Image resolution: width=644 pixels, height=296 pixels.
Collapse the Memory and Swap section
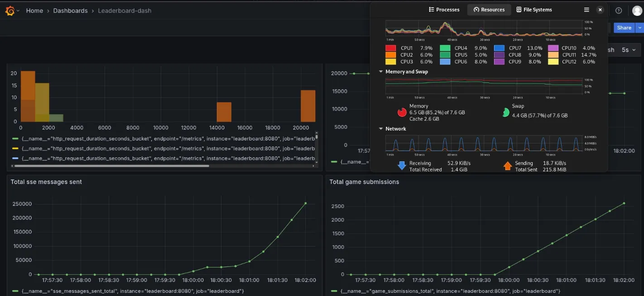pyautogui.click(x=381, y=71)
